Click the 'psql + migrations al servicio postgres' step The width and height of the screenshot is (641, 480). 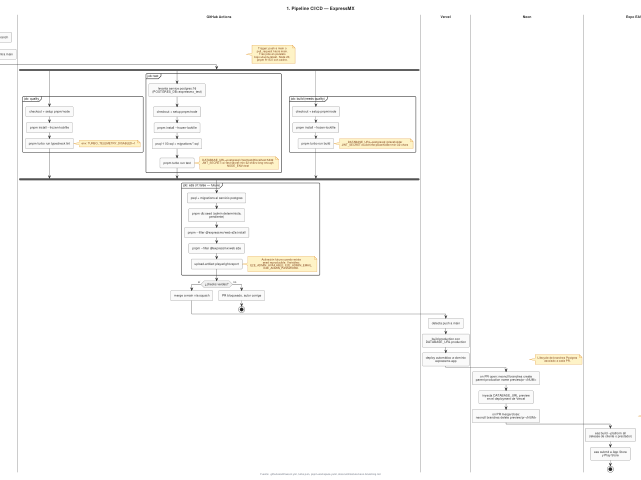tap(217, 198)
